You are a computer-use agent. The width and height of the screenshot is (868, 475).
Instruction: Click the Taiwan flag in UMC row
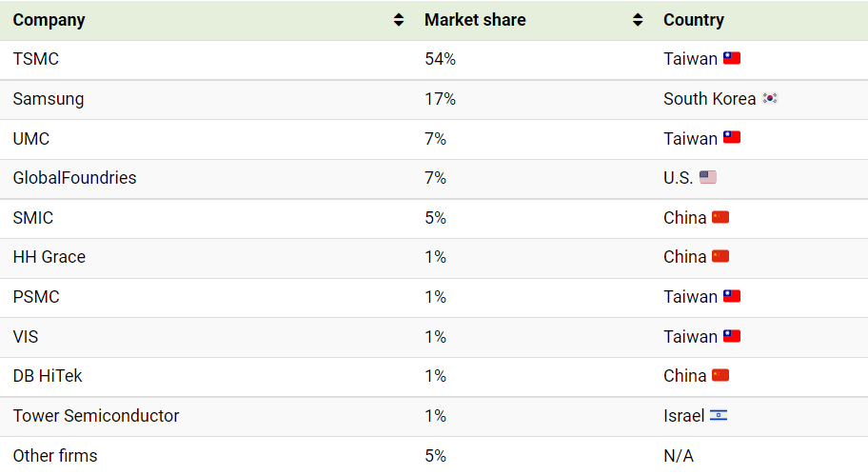[x=732, y=137]
